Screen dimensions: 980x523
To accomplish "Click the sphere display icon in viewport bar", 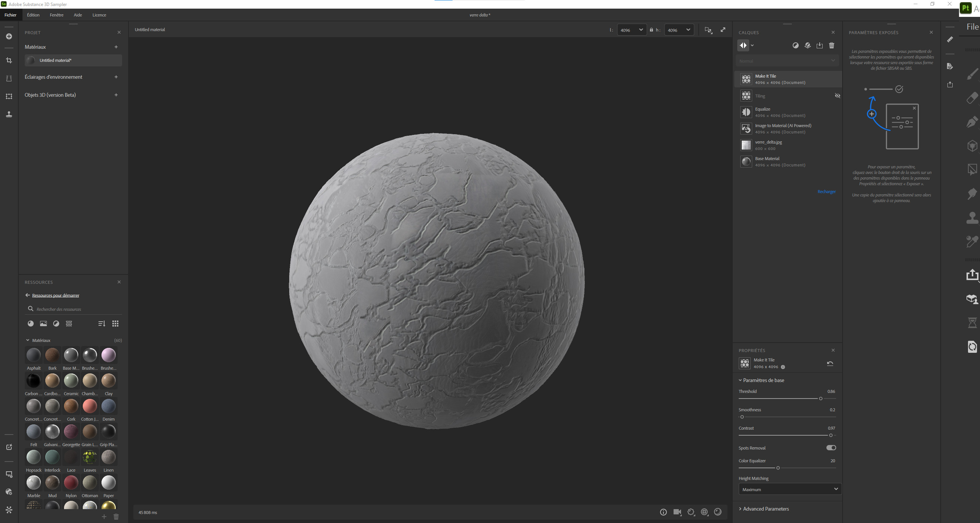I will pyautogui.click(x=718, y=512).
